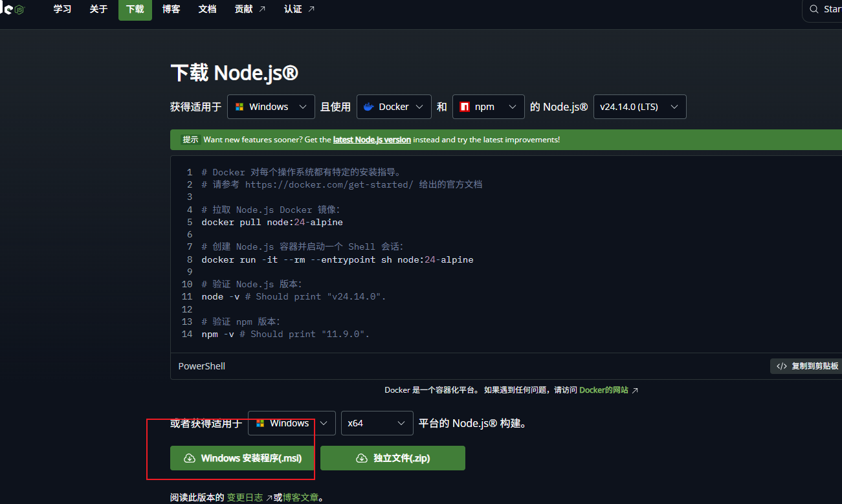The height and width of the screenshot is (504, 842).
Task: Open the latest Node.js version link
Action: click(x=372, y=140)
